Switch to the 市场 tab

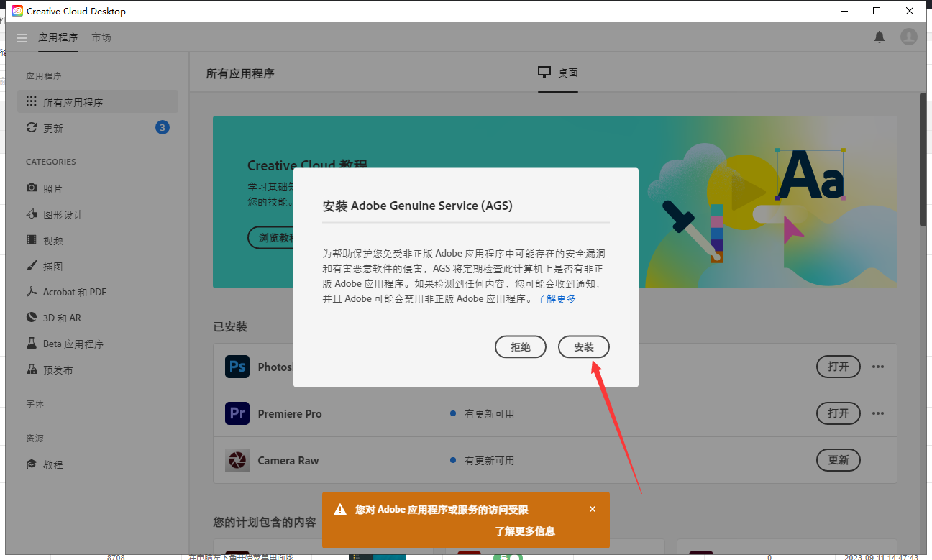(x=101, y=37)
